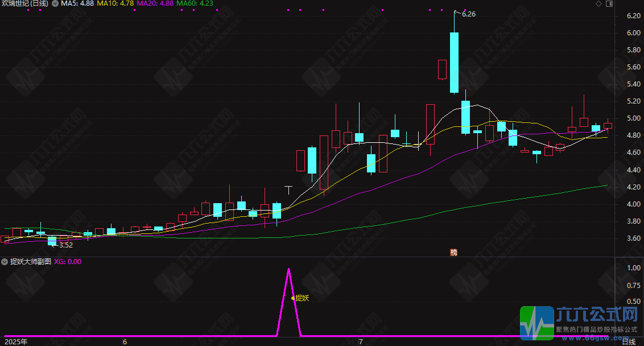Viewport: 644px width, 346px height.
Task: Expand the 捉妖大师副图 indicator dropdown arrow
Action: [5, 262]
